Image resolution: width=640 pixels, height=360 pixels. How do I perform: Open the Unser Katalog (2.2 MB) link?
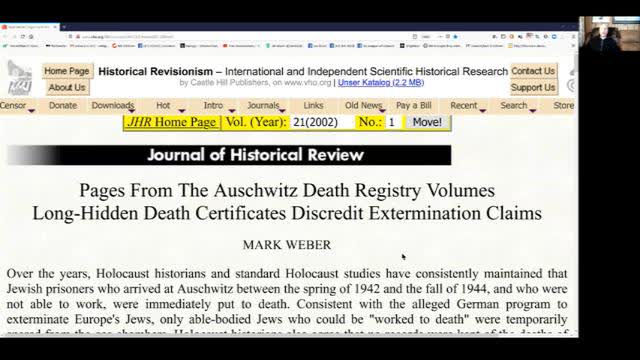point(381,82)
